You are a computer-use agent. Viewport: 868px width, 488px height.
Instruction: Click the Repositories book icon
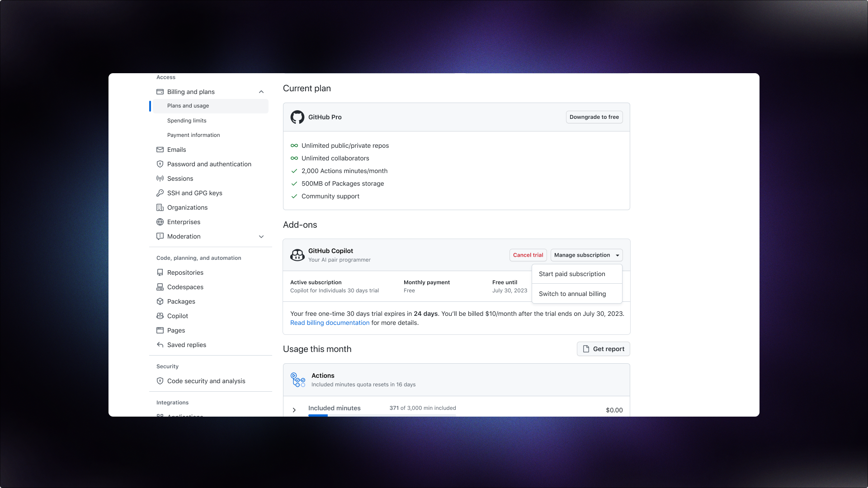point(160,272)
